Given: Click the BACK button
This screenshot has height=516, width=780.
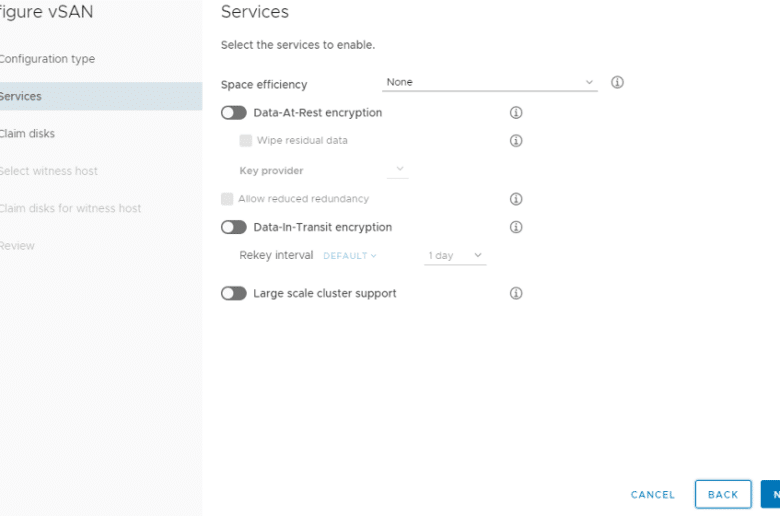Looking at the screenshot, I should coord(723,494).
